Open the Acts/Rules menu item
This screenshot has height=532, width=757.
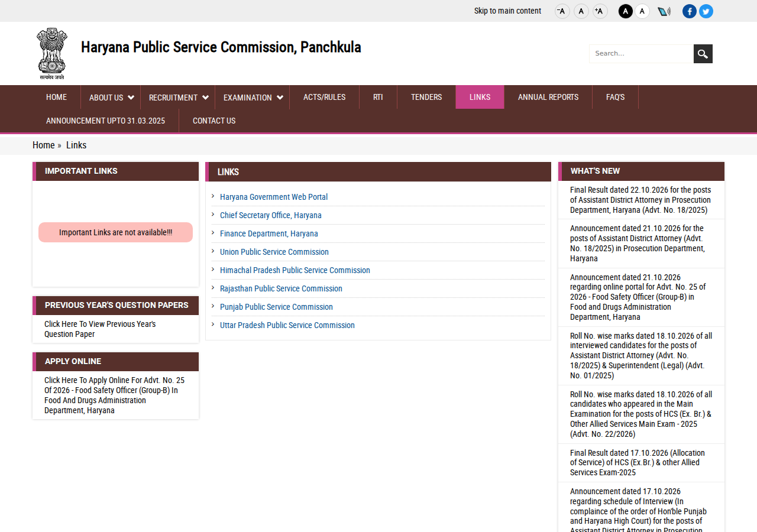pos(325,97)
